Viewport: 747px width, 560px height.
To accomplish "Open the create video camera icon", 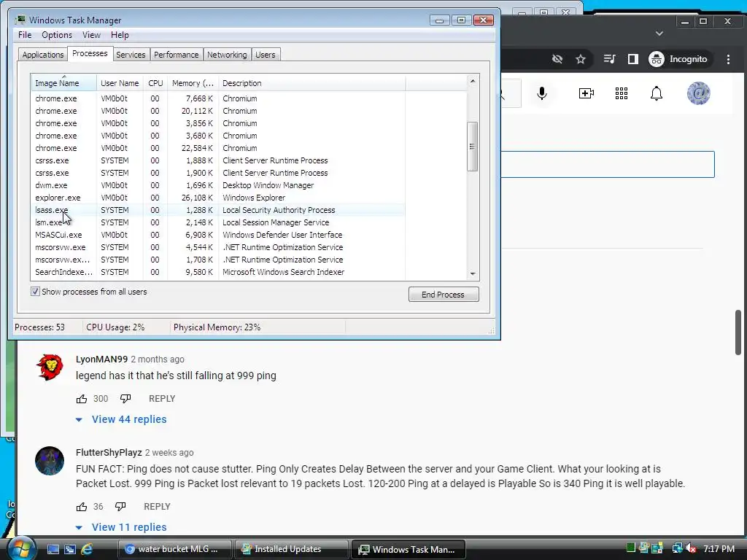I will click(x=586, y=93).
